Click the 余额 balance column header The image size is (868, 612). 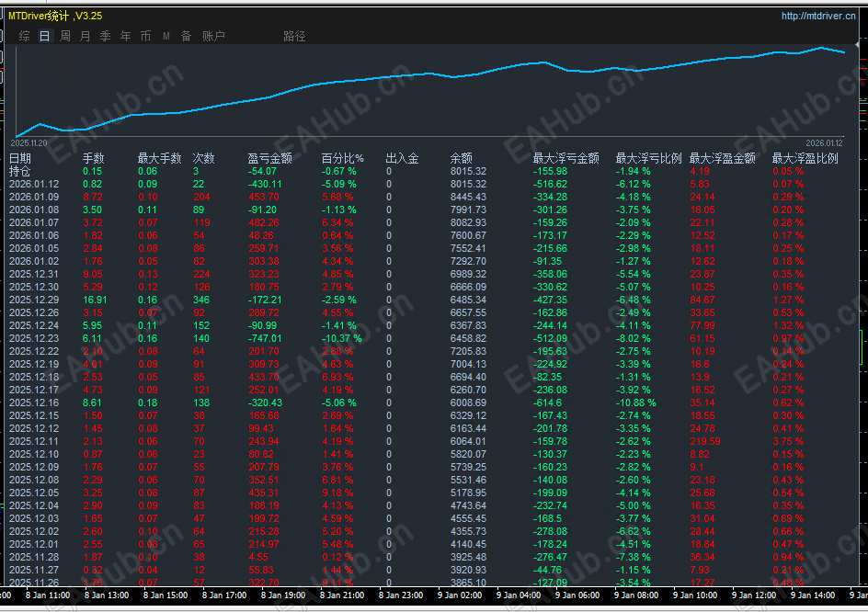coord(462,158)
